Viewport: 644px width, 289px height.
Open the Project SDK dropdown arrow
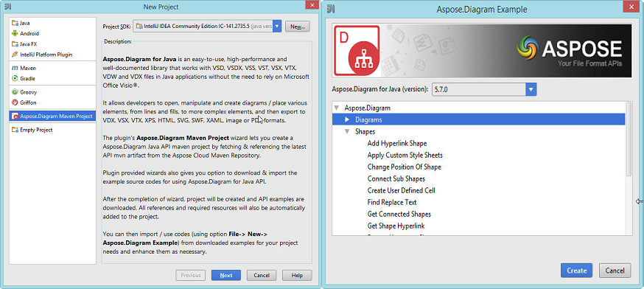[x=277, y=27]
